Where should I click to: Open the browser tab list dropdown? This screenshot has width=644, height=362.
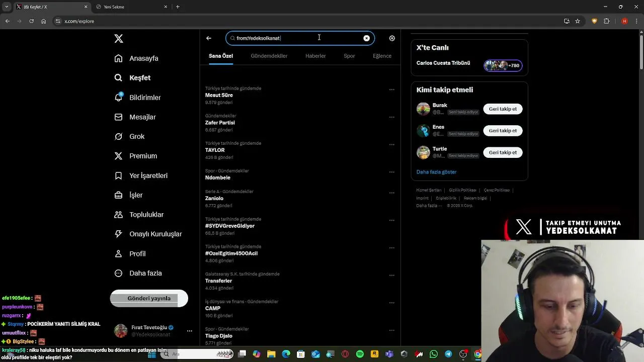[7, 7]
